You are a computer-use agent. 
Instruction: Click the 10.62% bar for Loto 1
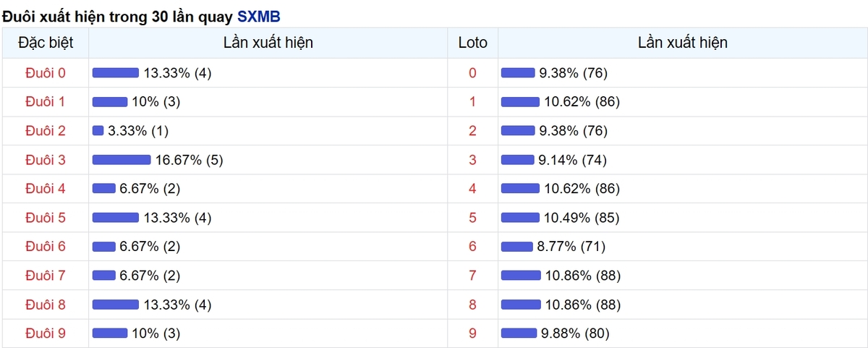(520, 102)
